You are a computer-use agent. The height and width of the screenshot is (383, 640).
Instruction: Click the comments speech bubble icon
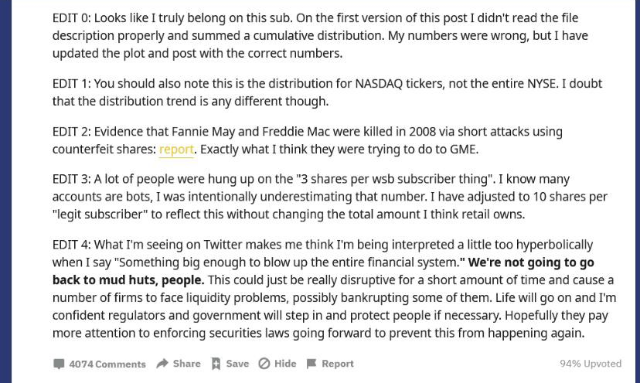pyautogui.click(x=59, y=364)
